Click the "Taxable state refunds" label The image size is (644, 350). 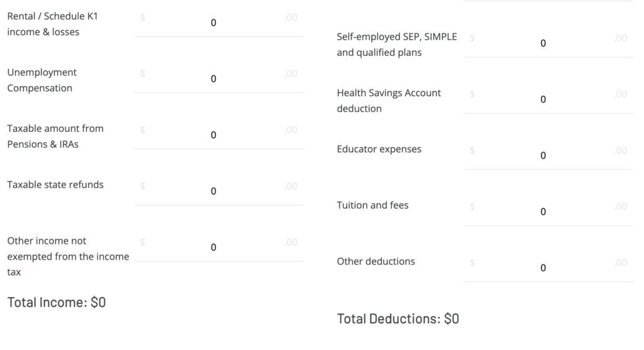pyautogui.click(x=55, y=185)
